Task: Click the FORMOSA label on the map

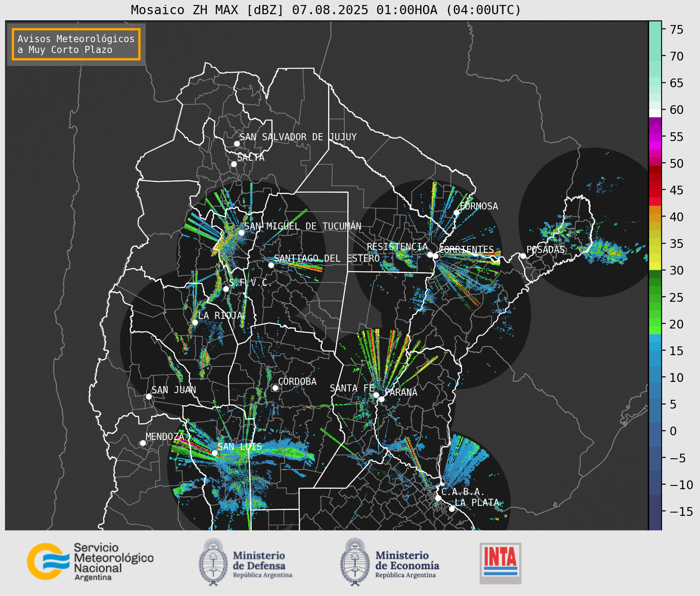Action: [x=479, y=206]
